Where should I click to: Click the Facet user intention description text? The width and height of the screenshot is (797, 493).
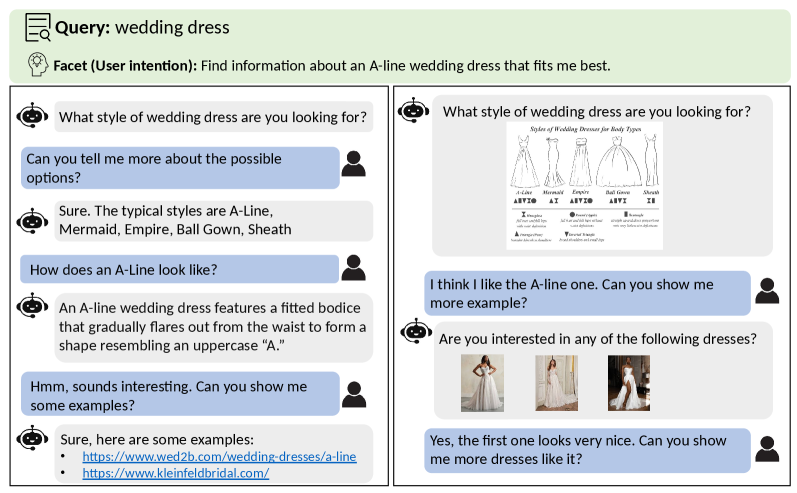pos(405,66)
